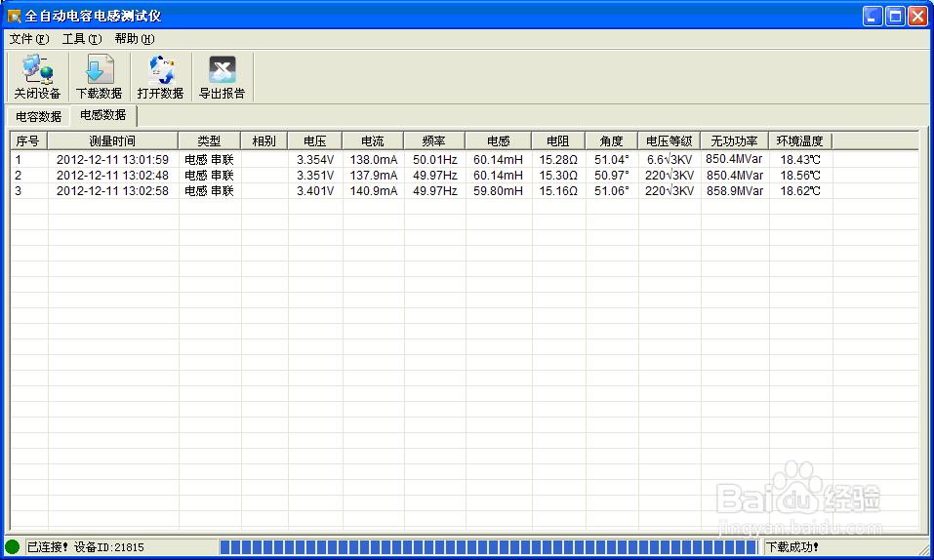The width and height of the screenshot is (934, 560).
Task: Click the current value 140.9mA
Action: click(374, 190)
